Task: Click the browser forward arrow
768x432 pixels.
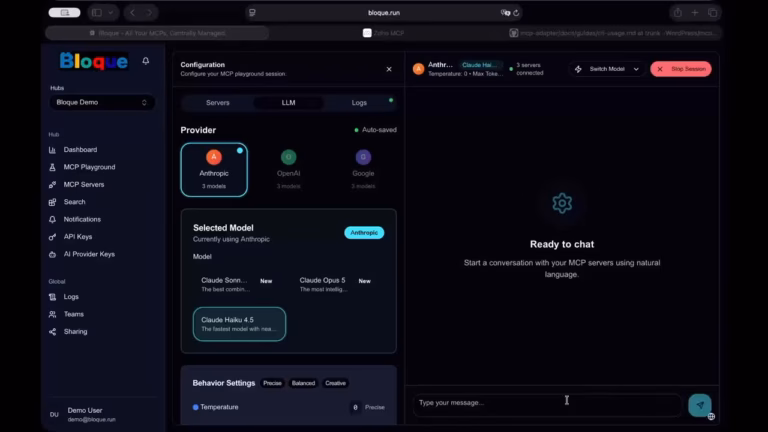Action: click(149, 13)
